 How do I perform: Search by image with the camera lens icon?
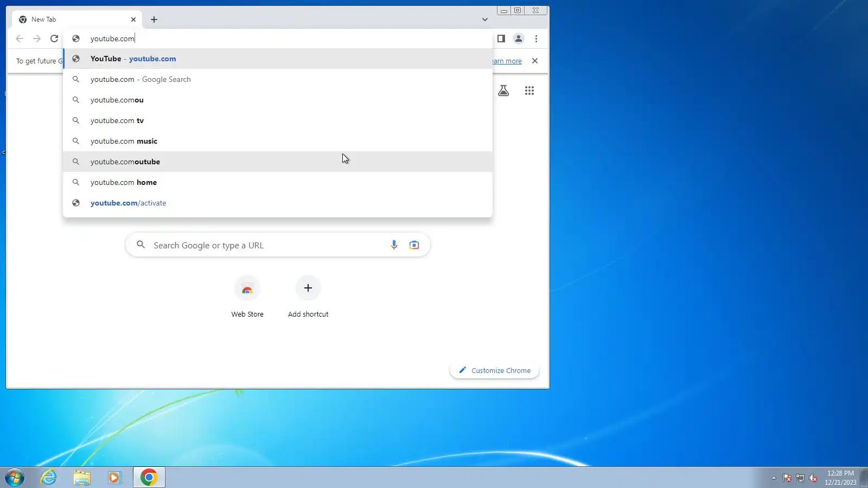[414, 245]
